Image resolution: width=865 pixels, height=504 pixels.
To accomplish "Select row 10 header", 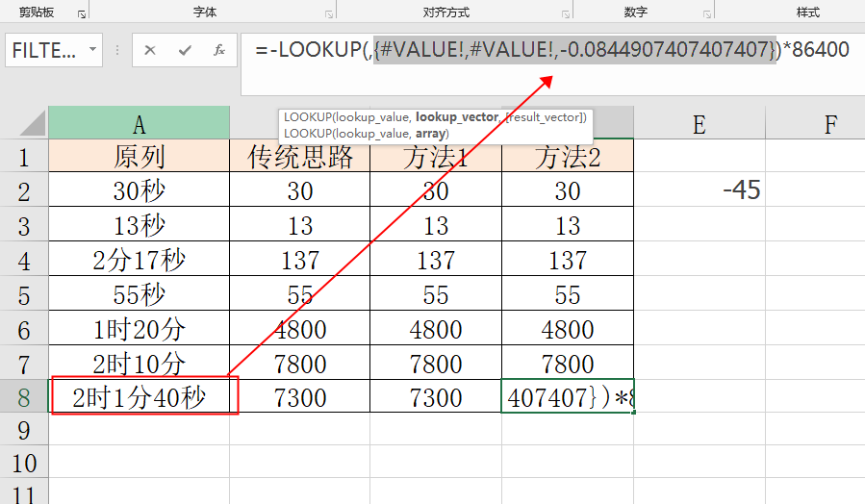I will point(24,462).
